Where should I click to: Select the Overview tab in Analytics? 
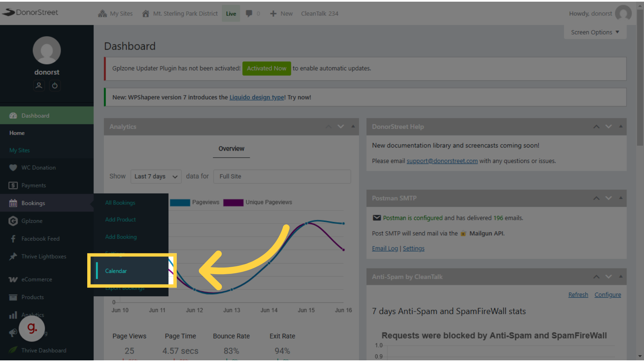point(231,149)
